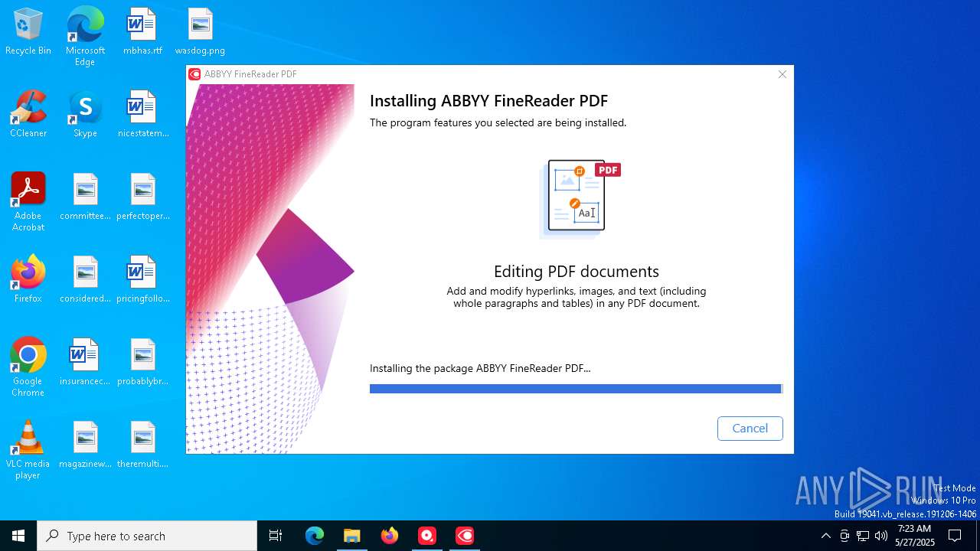
Task: Click the 'Editing PDF documents' caption
Action: click(577, 272)
